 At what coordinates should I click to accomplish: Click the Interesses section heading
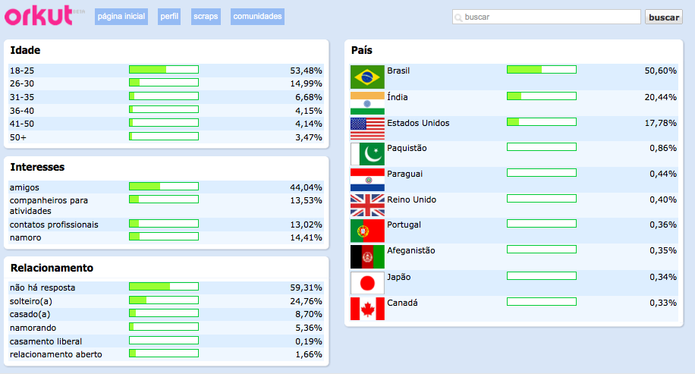(37, 167)
